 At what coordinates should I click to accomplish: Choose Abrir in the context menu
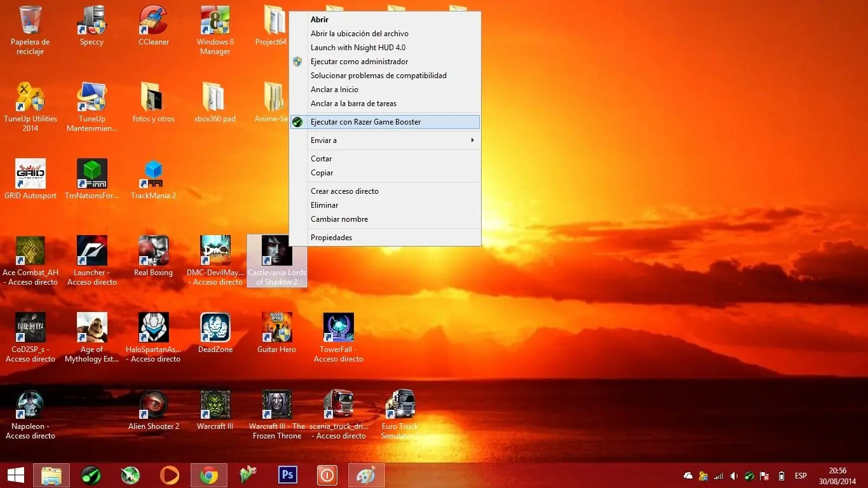coord(385,20)
